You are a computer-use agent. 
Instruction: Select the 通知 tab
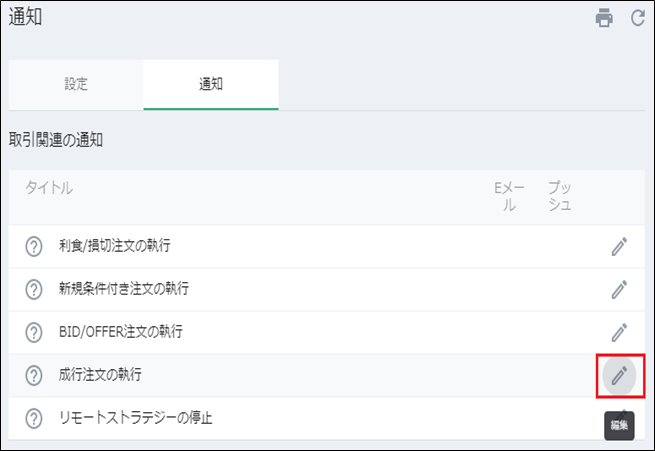[x=211, y=84]
